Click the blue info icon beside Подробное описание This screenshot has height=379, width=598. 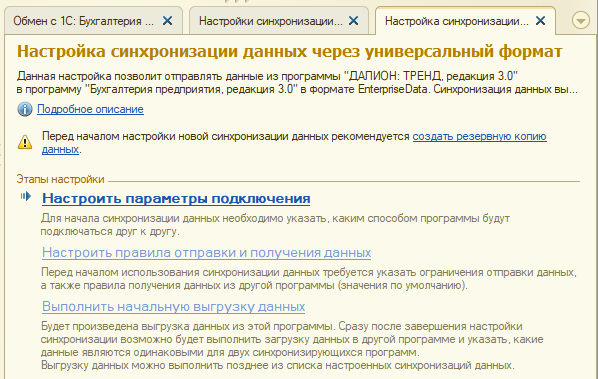tap(25, 109)
